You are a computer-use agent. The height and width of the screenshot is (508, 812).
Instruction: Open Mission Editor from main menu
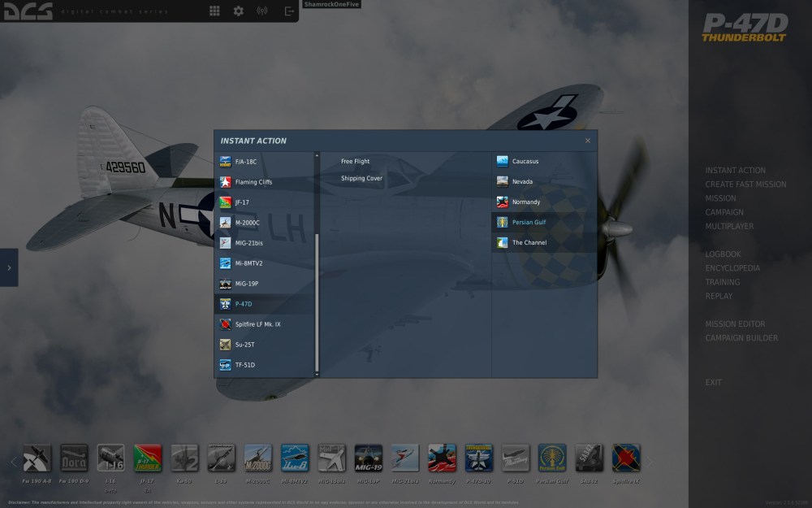click(x=735, y=324)
